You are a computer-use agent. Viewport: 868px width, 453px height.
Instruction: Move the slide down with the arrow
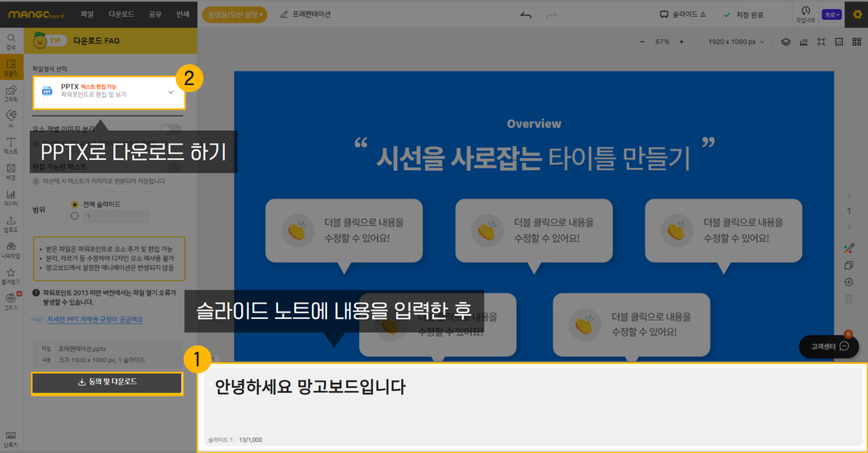tap(849, 226)
